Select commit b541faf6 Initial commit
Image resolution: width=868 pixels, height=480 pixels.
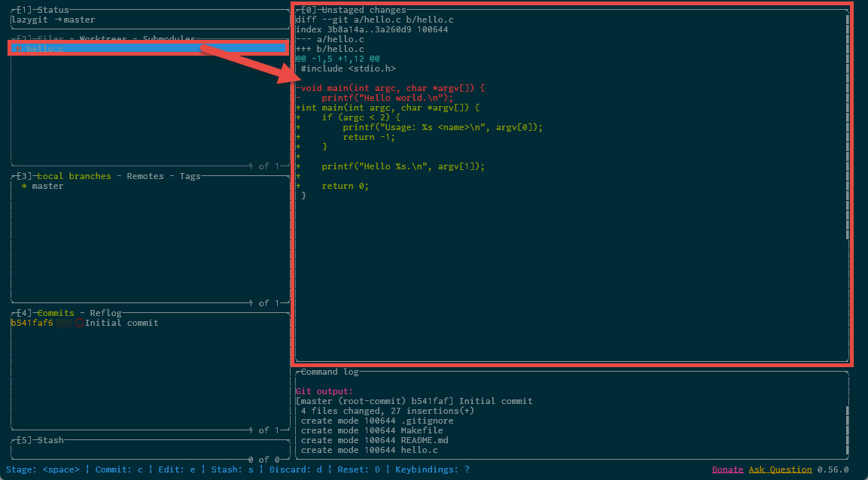84,323
